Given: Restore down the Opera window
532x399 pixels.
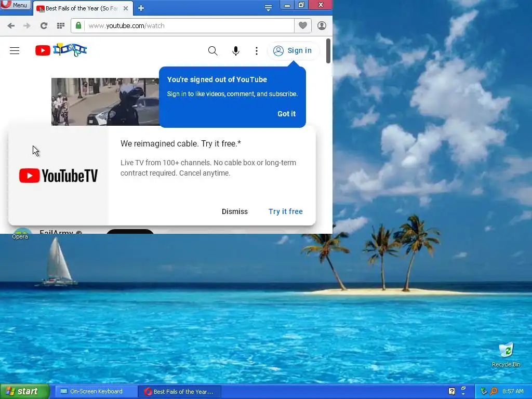Looking at the screenshot, I should pyautogui.click(x=301, y=5).
